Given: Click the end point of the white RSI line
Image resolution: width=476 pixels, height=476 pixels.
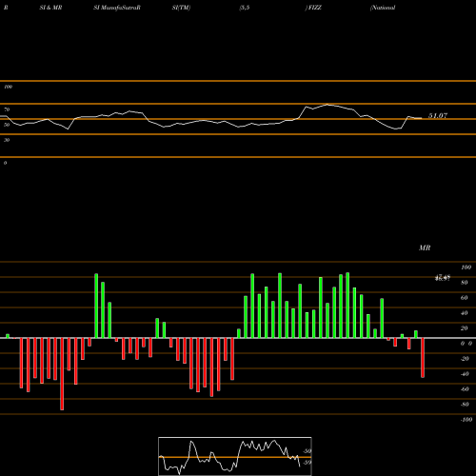Looking at the screenshot, I should 422,118.
